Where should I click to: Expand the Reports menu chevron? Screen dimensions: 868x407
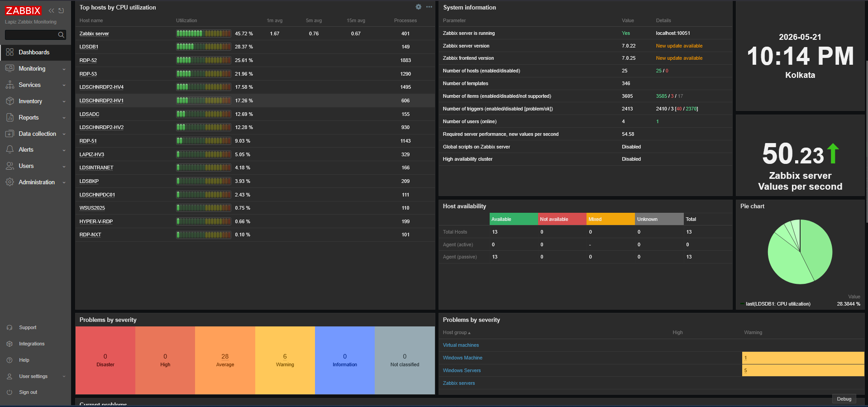[x=64, y=118]
